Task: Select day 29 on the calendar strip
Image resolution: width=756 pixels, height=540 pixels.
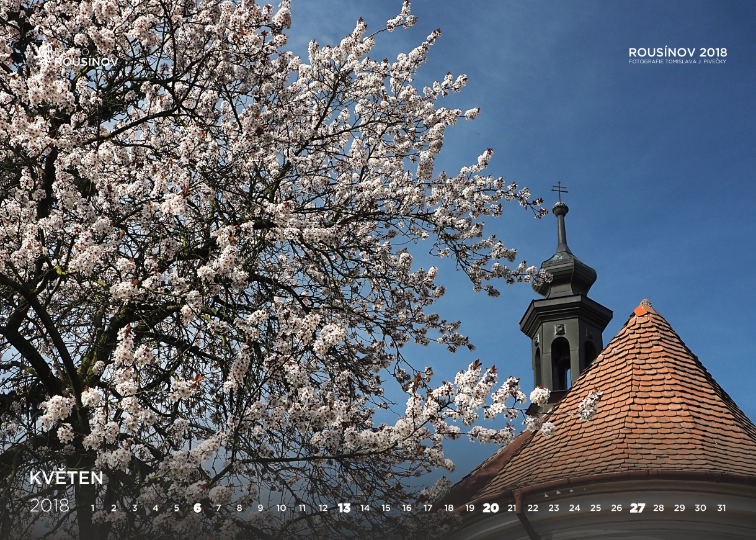Action: click(679, 508)
